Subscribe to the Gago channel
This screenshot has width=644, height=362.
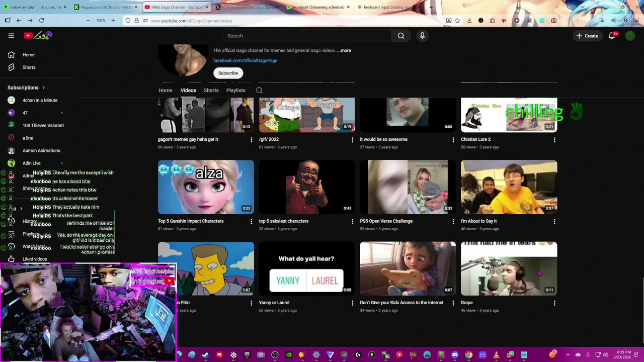point(228,73)
